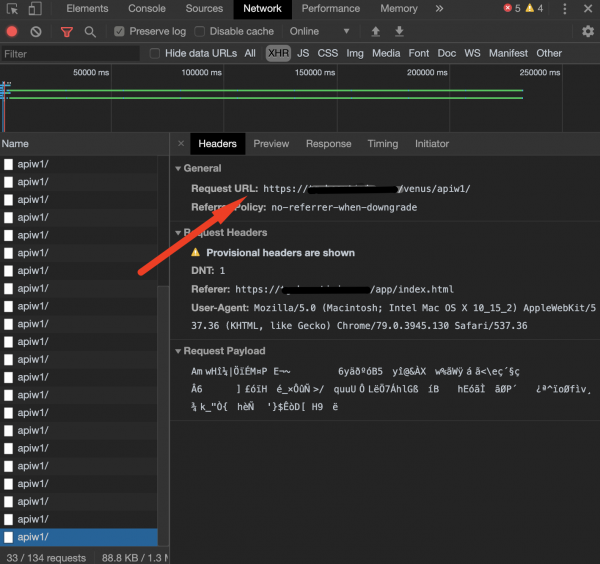Open the Online throttling dropdown

(320, 32)
